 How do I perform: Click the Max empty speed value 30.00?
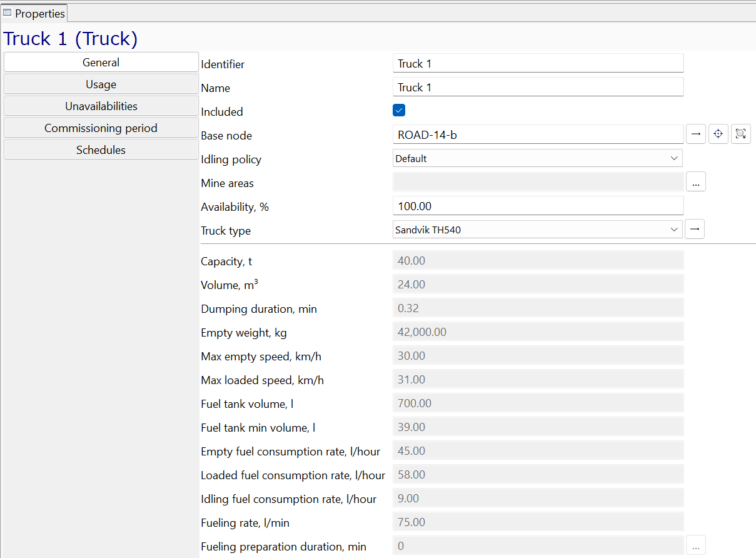pos(538,355)
